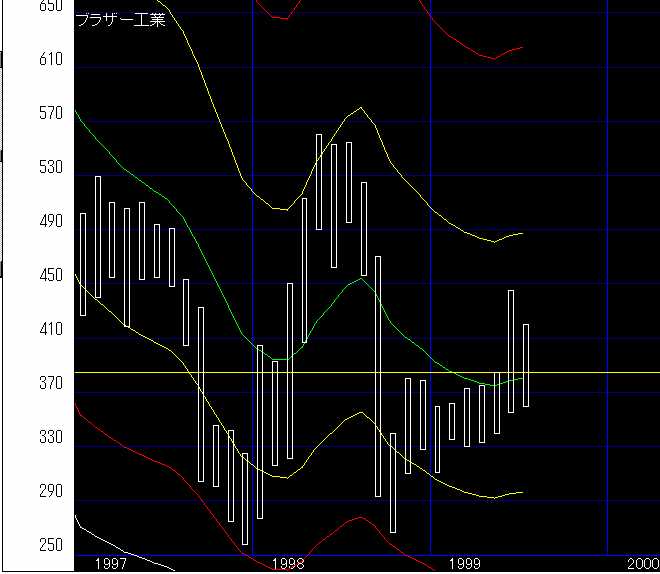Click the 330 price label on the axis
The width and height of the screenshot is (660, 574).
pos(50,438)
